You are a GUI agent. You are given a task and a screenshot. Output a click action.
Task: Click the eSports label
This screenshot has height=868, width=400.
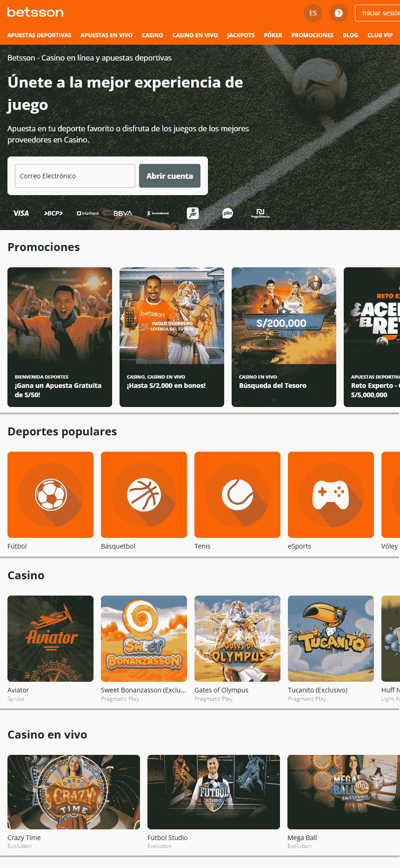[300, 546]
